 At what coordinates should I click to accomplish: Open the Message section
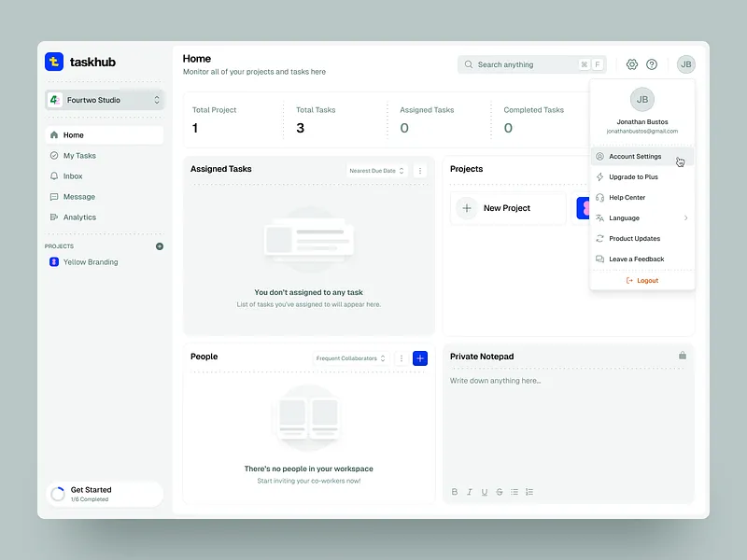[x=75, y=196]
